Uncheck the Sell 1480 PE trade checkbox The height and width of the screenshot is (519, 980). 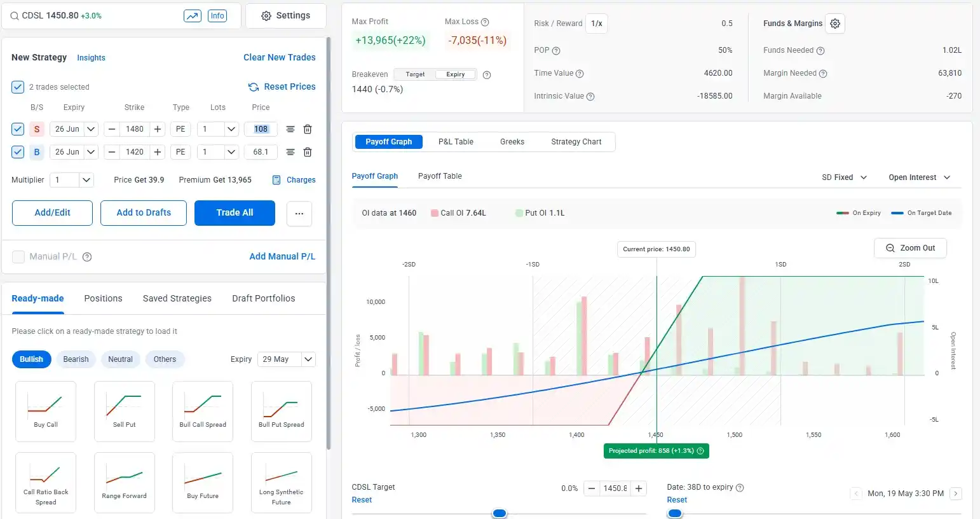18,129
